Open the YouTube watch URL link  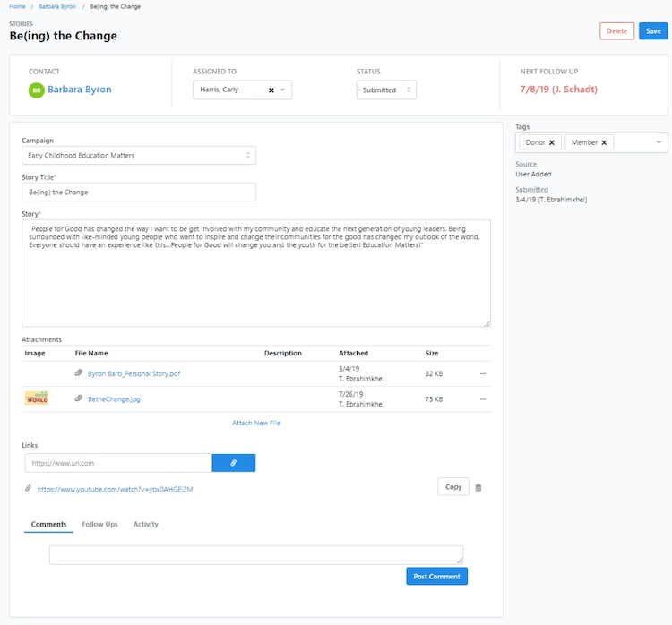(x=115, y=489)
